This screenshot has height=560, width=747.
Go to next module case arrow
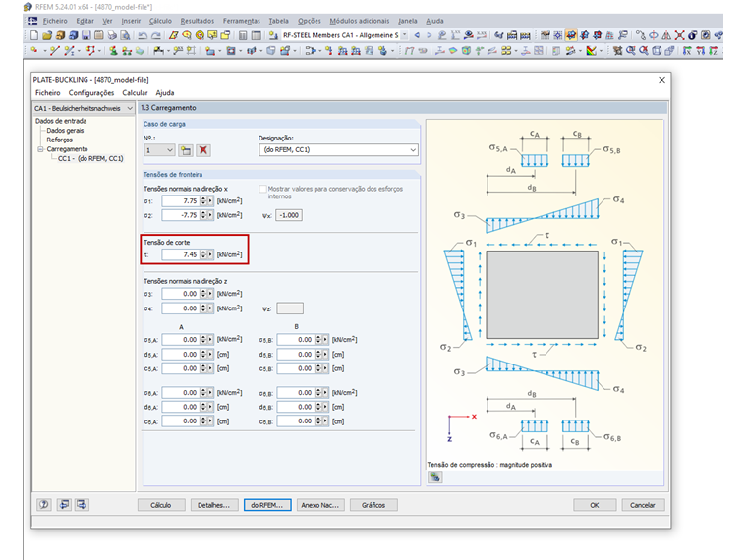coord(429,35)
